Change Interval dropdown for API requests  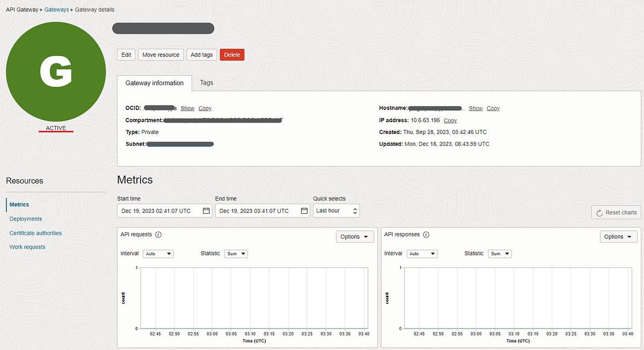pyautogui.click(x=158, y=254)
